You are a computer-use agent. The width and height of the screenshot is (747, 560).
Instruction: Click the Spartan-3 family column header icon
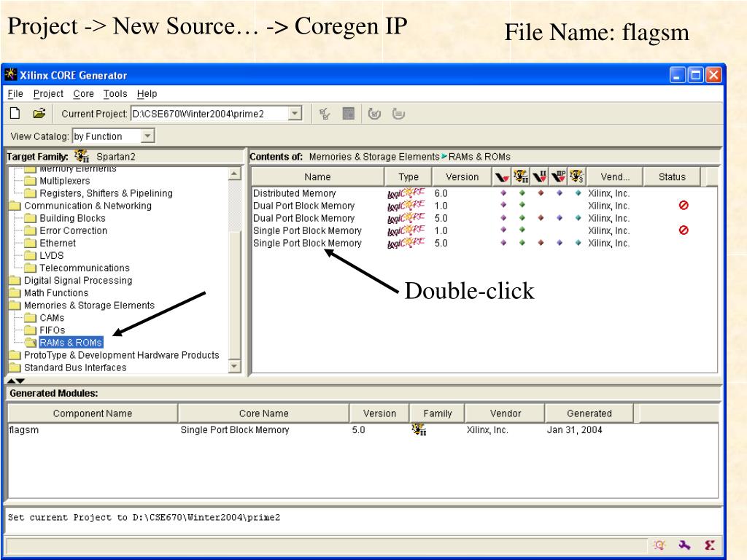pos(577,176)
